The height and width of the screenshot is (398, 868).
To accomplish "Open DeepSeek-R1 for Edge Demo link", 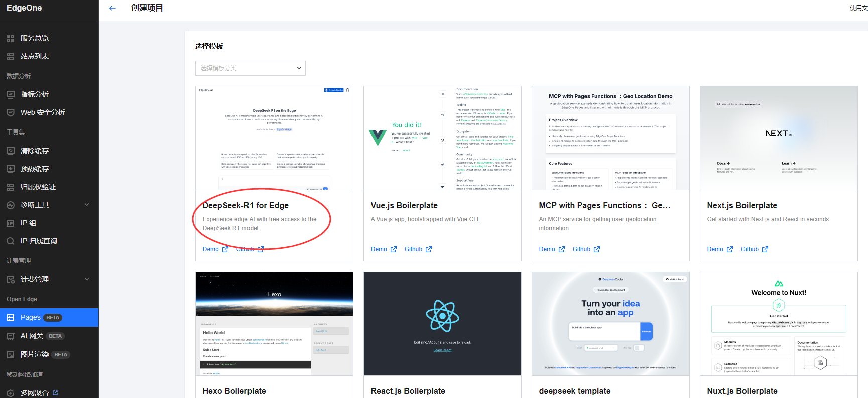I will coord(211,249).
